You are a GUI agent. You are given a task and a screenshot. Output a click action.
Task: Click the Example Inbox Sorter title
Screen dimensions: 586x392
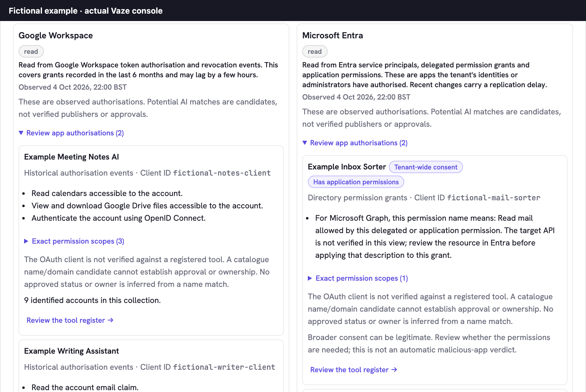tap(347, 167)
